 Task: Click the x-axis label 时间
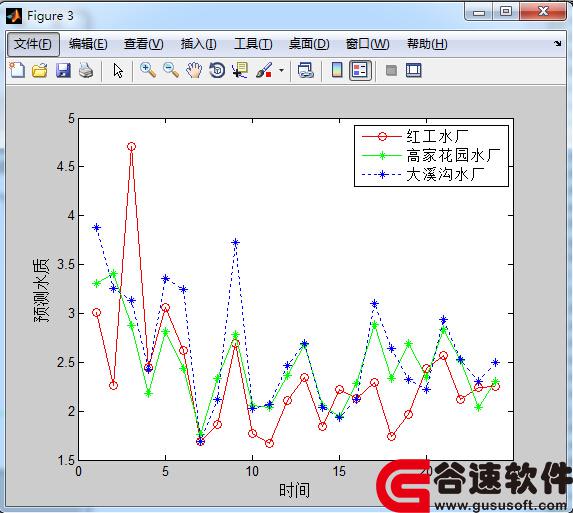coord(295,490)
